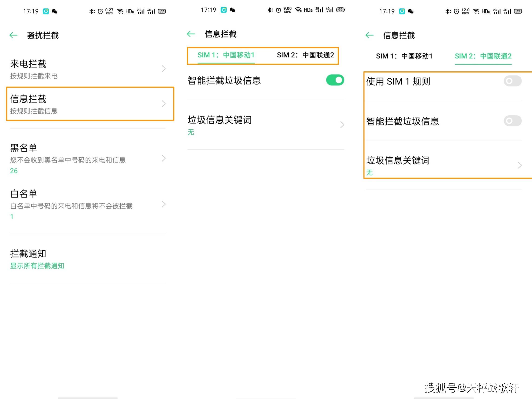Screen dimensions: 532x399
Task: Tap back arrow on 骚扰拦截 screen
Action: [13, 35]
